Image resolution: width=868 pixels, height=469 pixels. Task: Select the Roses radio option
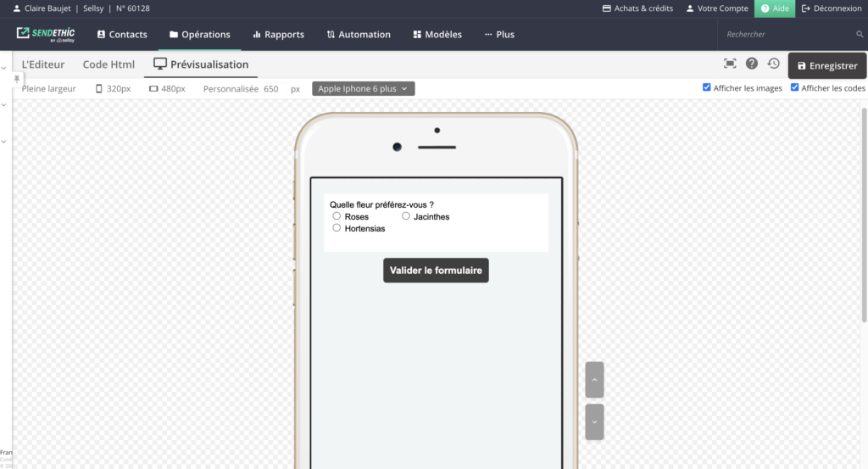click(x=337, y=216)
